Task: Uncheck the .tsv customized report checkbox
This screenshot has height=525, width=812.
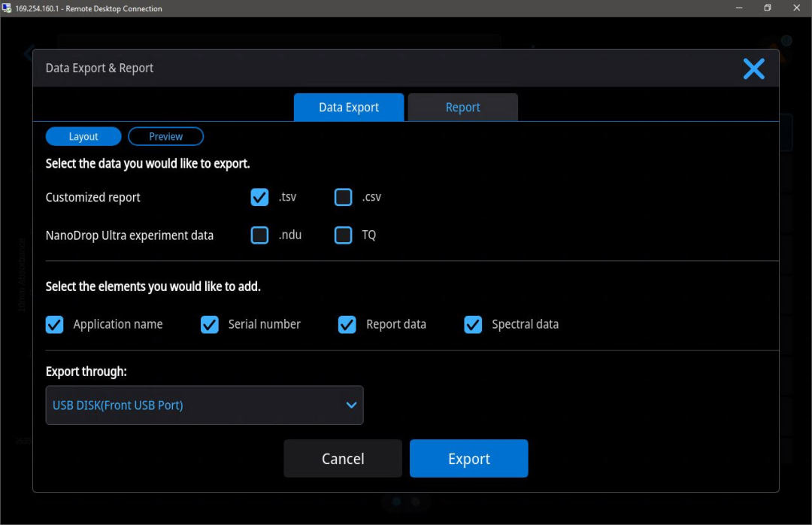Action: [259, 197]
